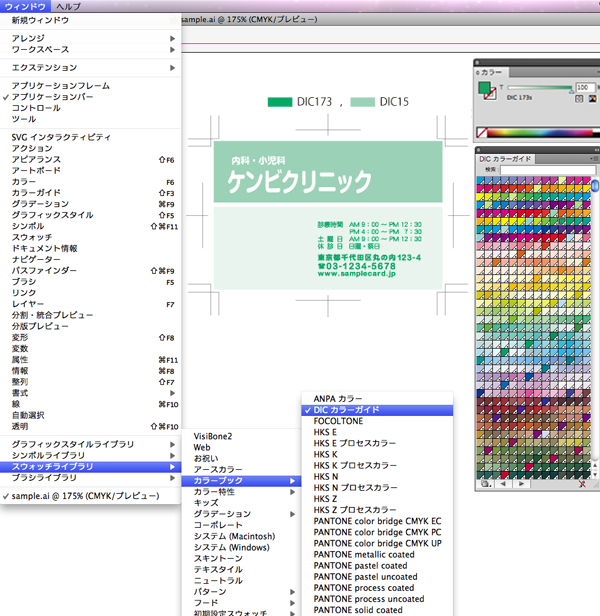Open the DIC カラーガイド panel options menu
This screenshot has width=600, height=616.
(591, 159)
